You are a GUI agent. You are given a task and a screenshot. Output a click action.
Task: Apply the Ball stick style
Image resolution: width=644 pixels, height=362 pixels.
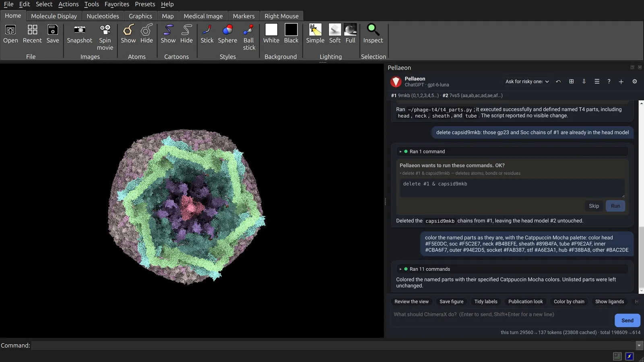pyautogui.click(x=249, y=37)
